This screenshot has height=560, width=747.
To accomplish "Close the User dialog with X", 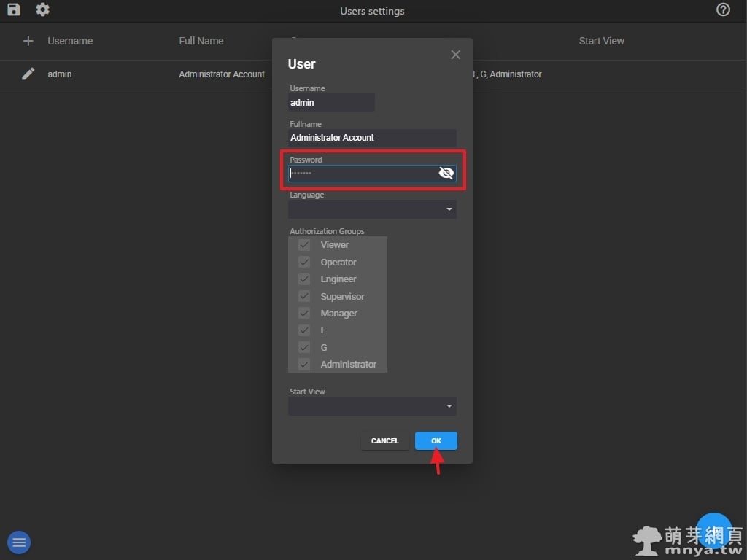I will (x=456, y=55).
